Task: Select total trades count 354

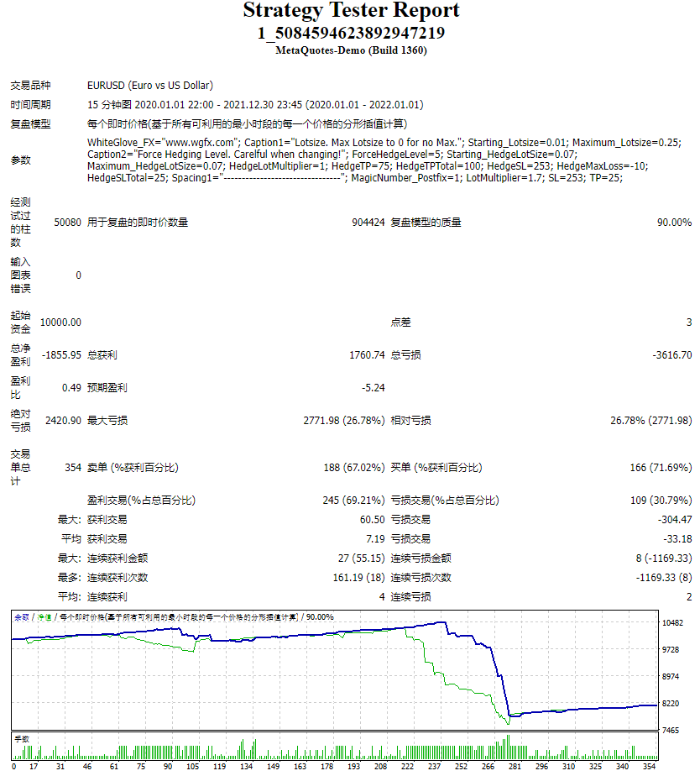Action: click(73, 467)
